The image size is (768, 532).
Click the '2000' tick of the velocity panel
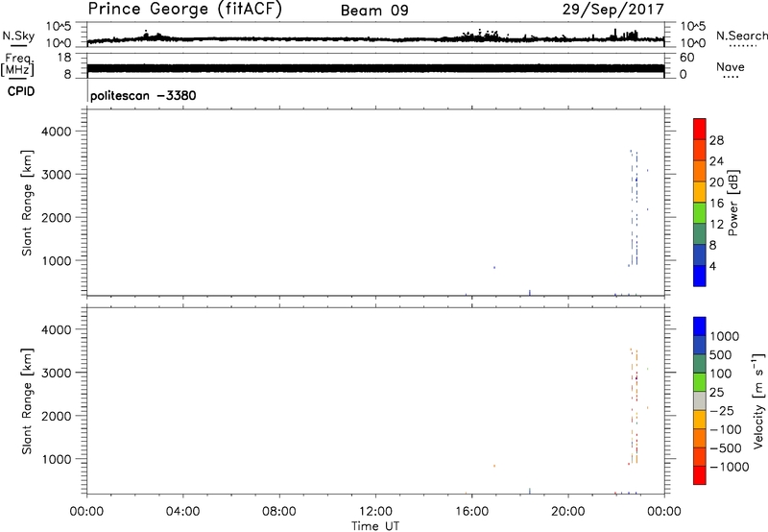coord(57,416)
